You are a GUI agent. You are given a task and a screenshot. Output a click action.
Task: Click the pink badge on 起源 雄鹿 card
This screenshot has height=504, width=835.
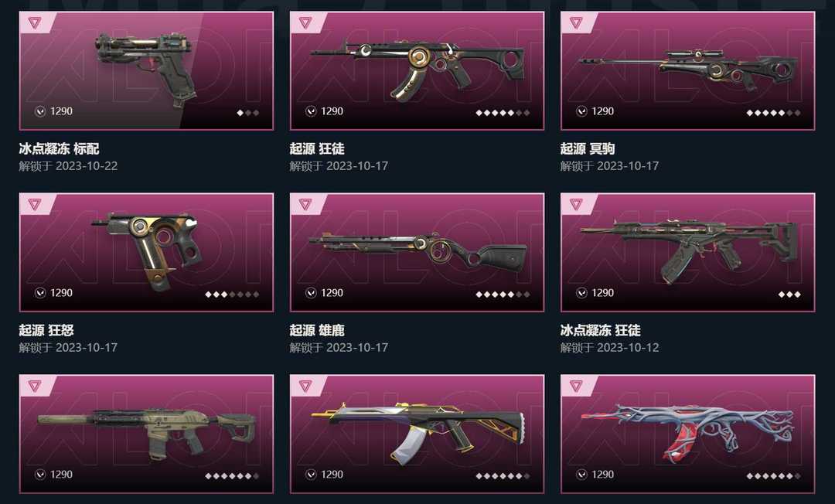pos(305,204)
